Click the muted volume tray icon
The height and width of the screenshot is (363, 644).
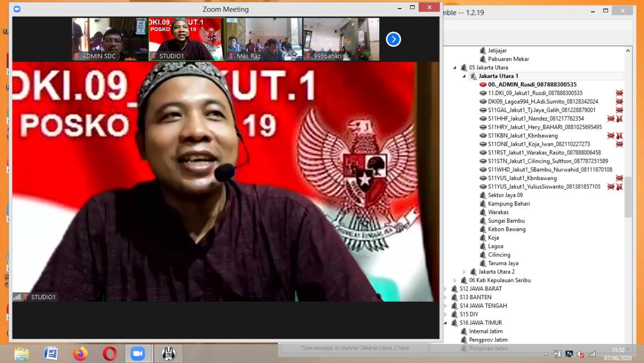[580, 354]
